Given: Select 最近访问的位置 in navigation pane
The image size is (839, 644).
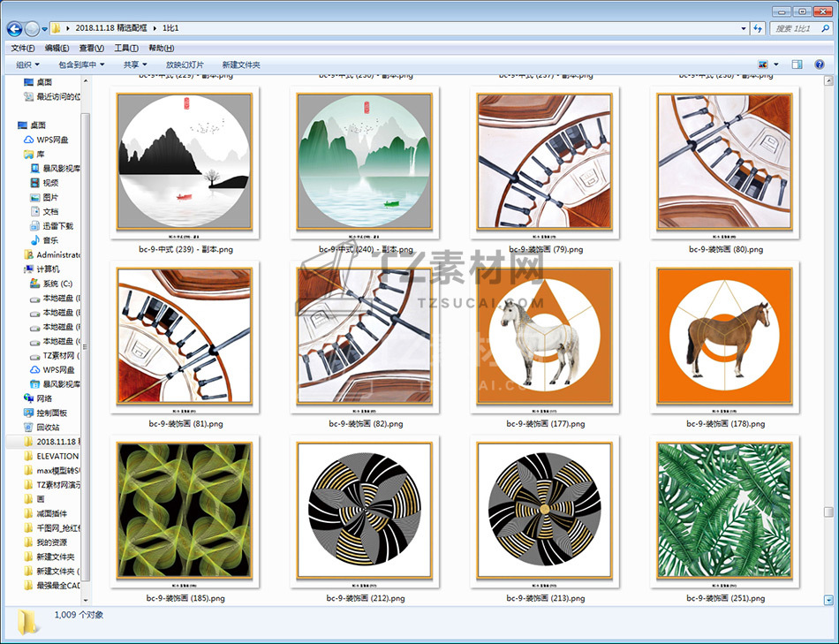Looking at the screenshot, I should [52, 97].
